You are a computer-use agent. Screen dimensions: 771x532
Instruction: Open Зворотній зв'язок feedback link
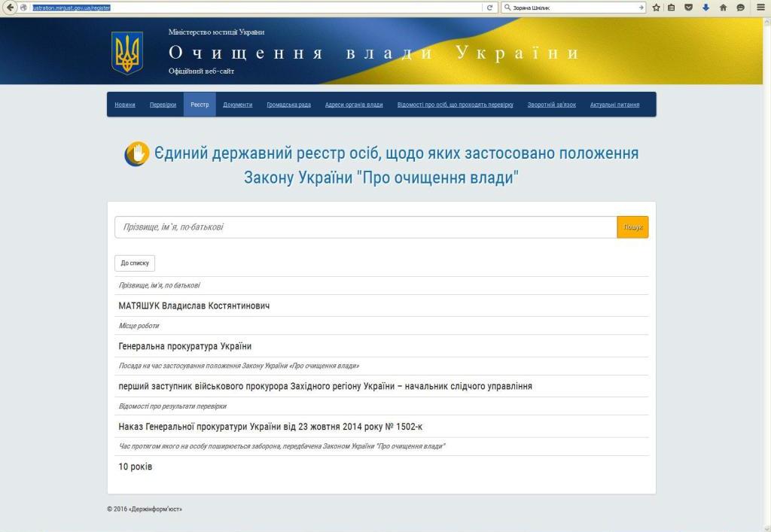pyautogui.click(x=551, y=105)
